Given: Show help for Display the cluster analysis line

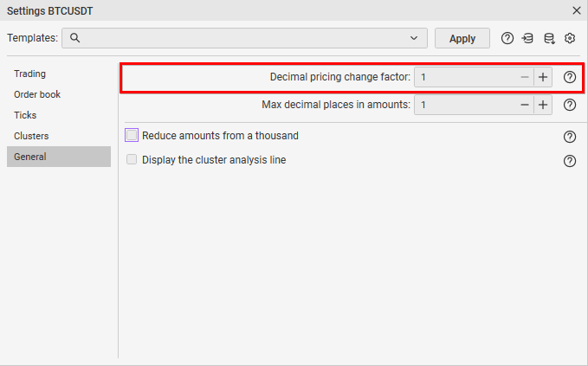Looking at the screenshot, I should (570, 161).
